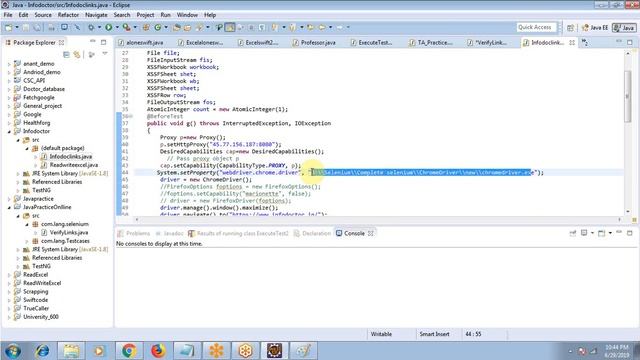Click the Open Console icon in console toolbar
Image resolution: width=640 pixels, height=360 pixels.
click(602, 233)
